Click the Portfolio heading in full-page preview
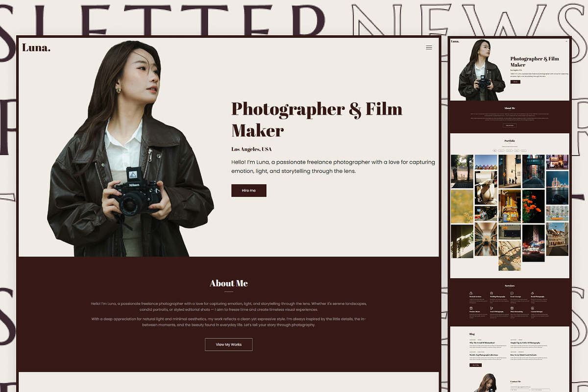The image size is (588, 392). click(510, 141)
